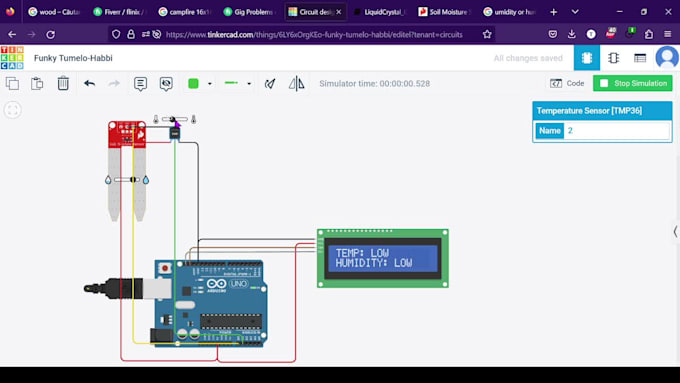The image size is (680, 383).
Task: Click temperature sensor slider handle
Action: tap(173, 119)
